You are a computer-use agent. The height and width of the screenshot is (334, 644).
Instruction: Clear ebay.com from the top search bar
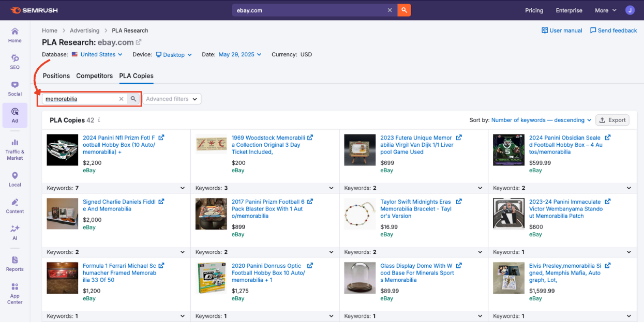pyautogui.click(x=390, y=10)
